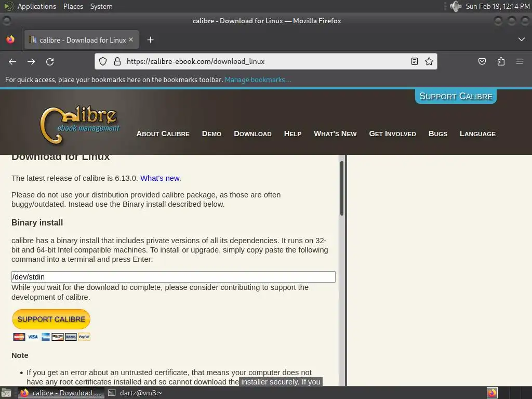Go forward with the browser forward arrow
Screen dimensions: 532x399
[31, 61]
